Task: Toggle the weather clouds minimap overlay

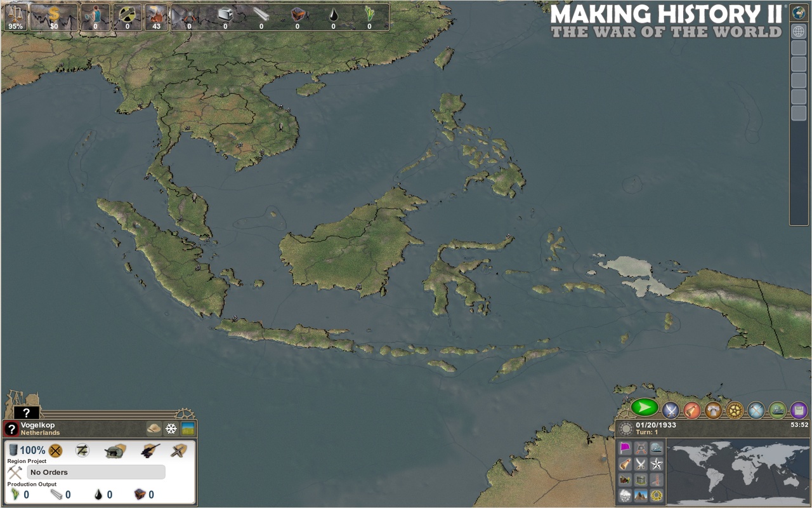Action: click(x=624, y=495)
